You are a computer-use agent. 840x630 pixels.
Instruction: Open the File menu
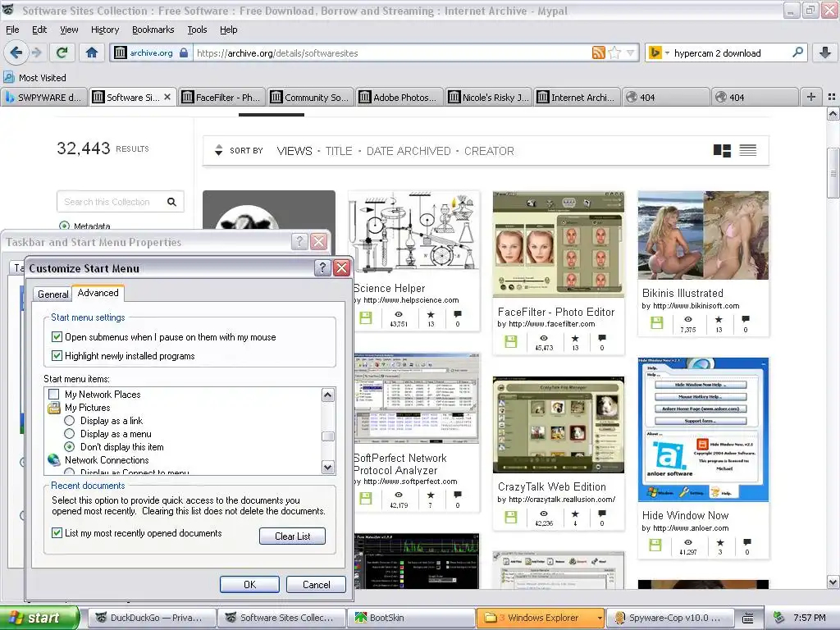pyautogui.click(x=12, y=30)
